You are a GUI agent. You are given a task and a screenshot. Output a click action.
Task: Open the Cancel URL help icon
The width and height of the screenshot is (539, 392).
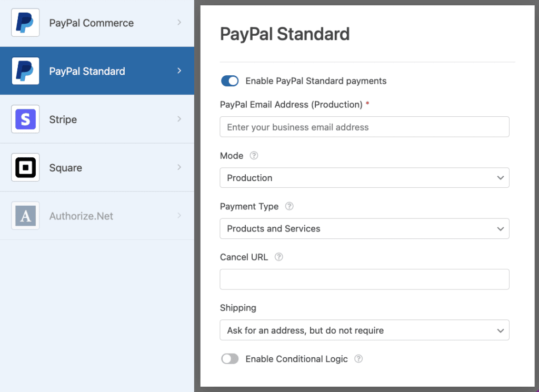coord(279,257)
